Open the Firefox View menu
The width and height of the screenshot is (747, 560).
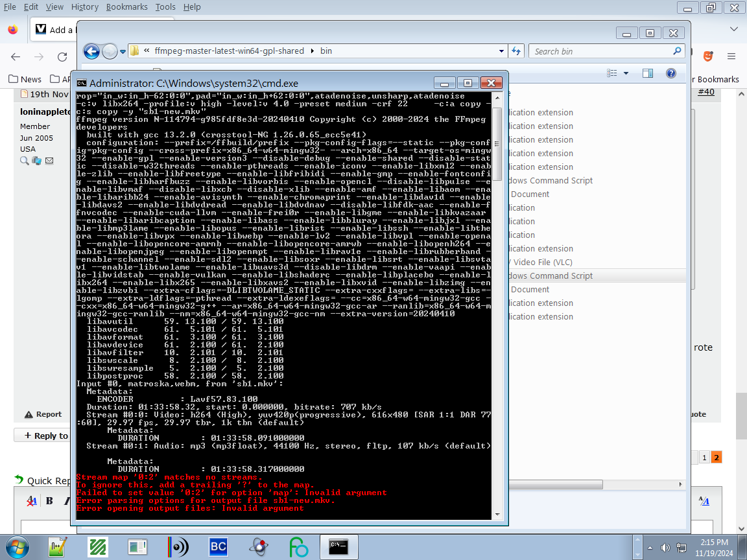click(x=54, y=6)
